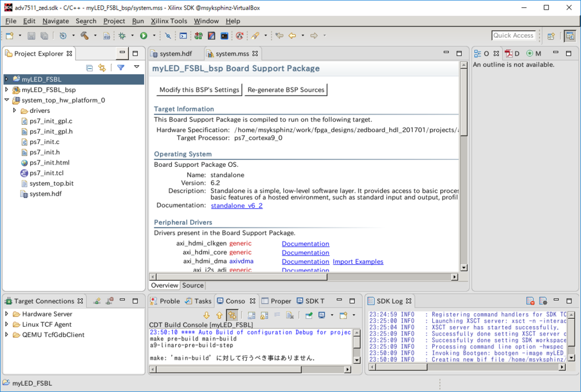
Task: Toggle Wrap Lines highlighted console button
Action: pyautogui.click(x=232, y=315)
